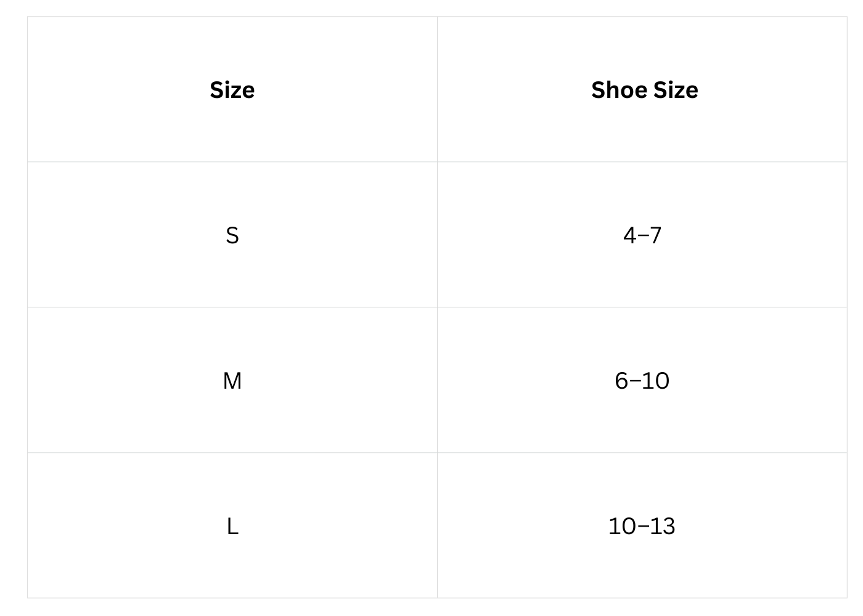The width and height of the screenshot is (863, 616).
Task: Click the table's left outer border
Action: point(28,308)
